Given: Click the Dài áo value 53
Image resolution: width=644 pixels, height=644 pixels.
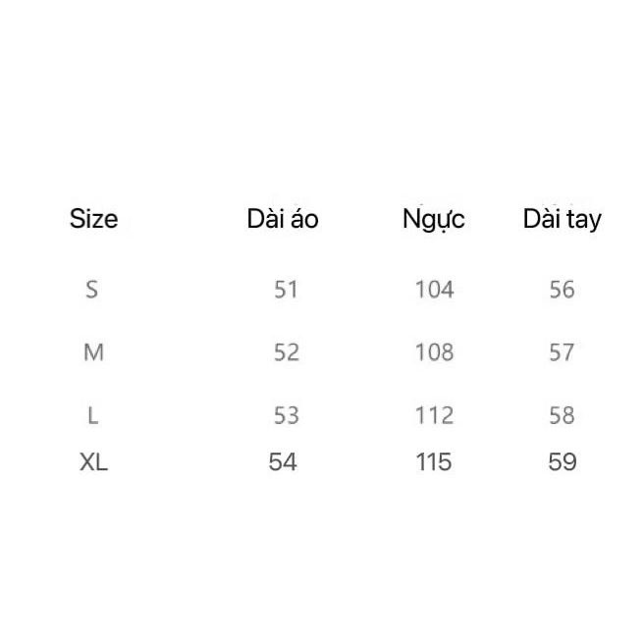Looking at the screenshot, I should [286, 415].
